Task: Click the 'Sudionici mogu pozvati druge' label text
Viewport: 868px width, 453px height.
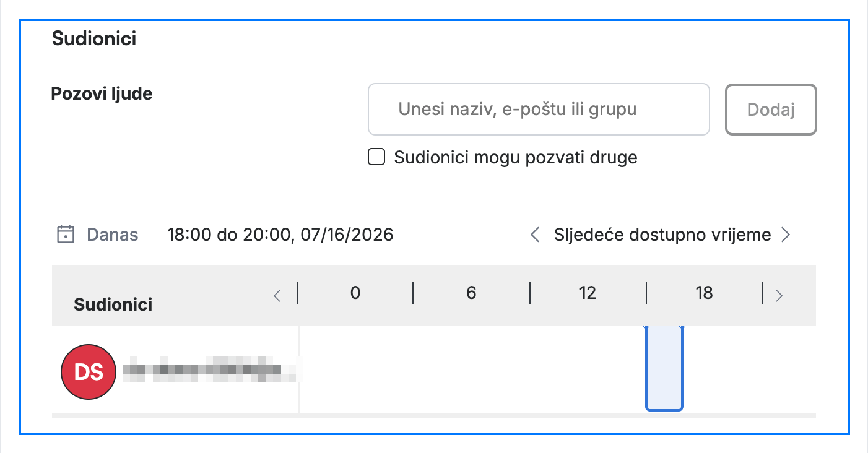Action: coord(516,157)
